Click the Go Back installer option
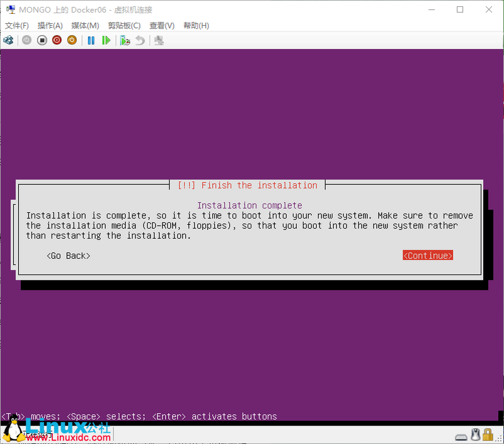The width and height of the screenshot is (504, 444). (x=68, y=256)
